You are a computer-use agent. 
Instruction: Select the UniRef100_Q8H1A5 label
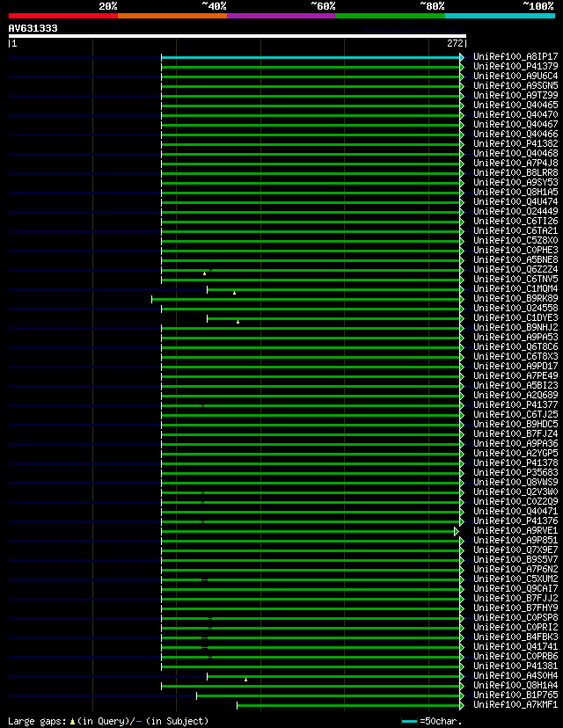point(515,193)
